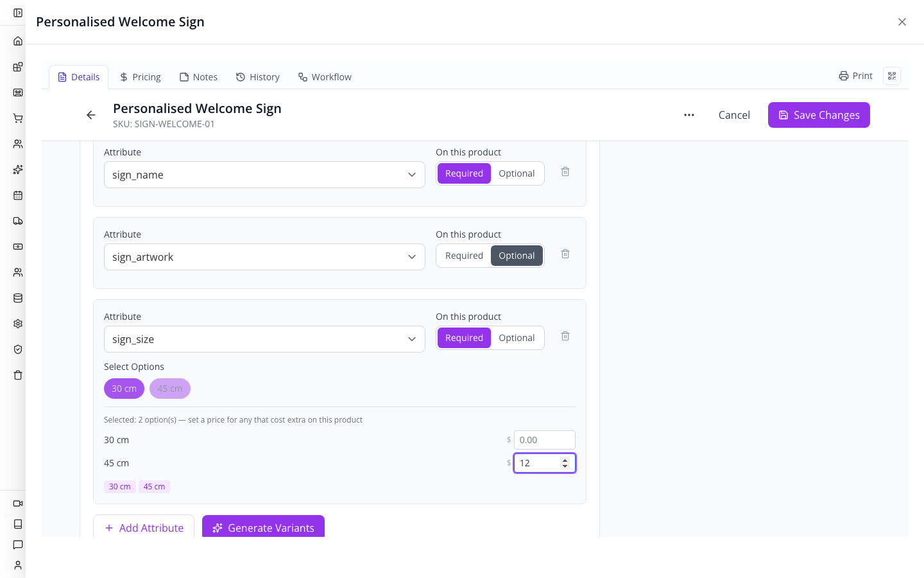Screen dimensions: 924x578
Task: Choose Required for the sign_size attribute
Action: [464, 338]
